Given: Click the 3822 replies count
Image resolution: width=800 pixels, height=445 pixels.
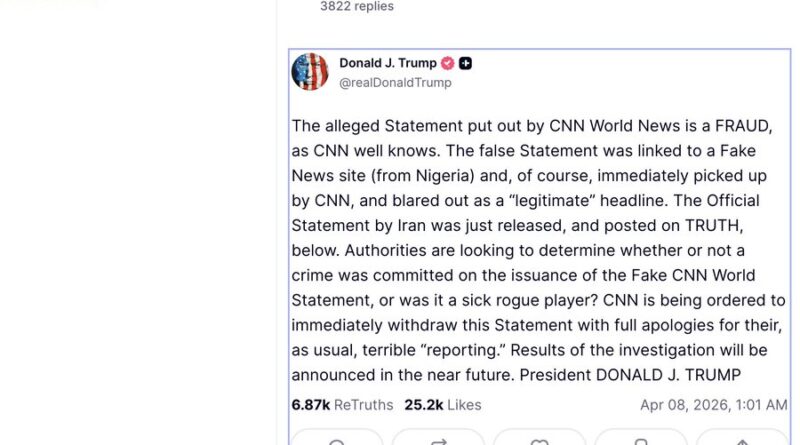Looking at the screenshot, I should click(x=357, y=7).
